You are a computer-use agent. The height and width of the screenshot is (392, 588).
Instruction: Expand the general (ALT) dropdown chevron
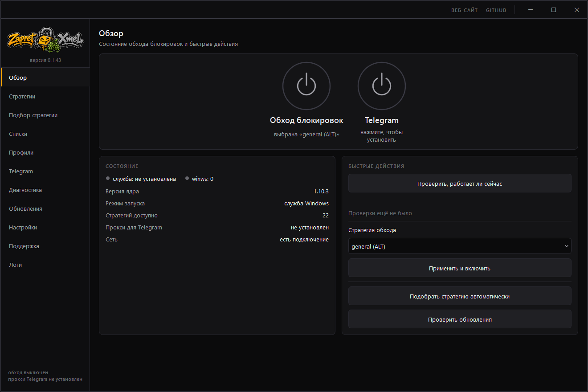pos(566,246)
